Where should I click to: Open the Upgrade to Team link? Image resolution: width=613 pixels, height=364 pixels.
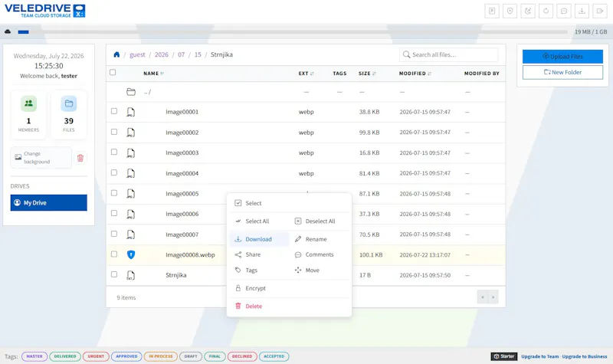click(x=539, y=356)
